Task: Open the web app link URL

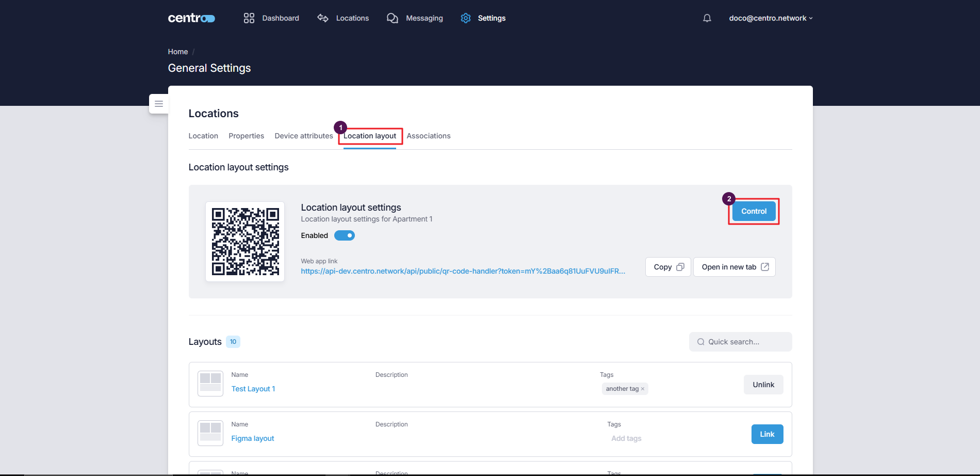Action: 463,271
